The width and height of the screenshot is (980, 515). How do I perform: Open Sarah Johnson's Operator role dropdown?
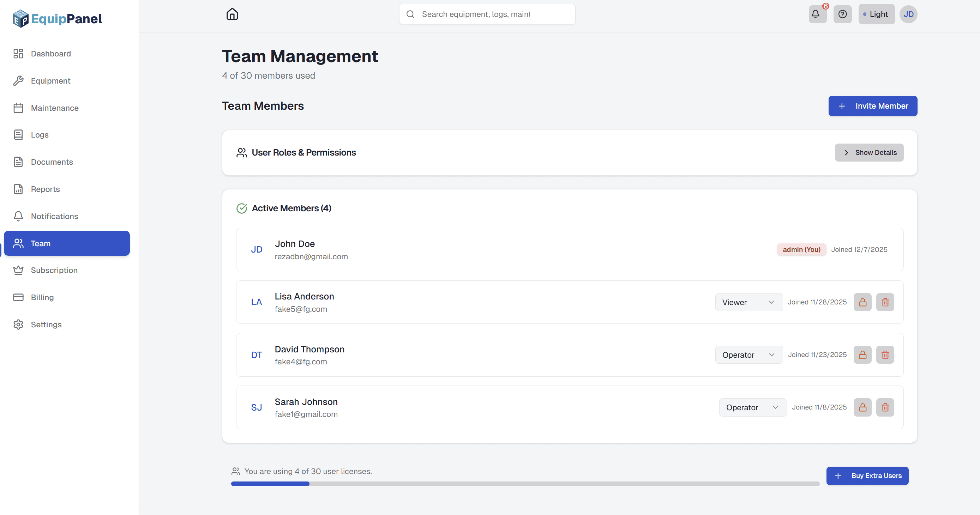752,407
